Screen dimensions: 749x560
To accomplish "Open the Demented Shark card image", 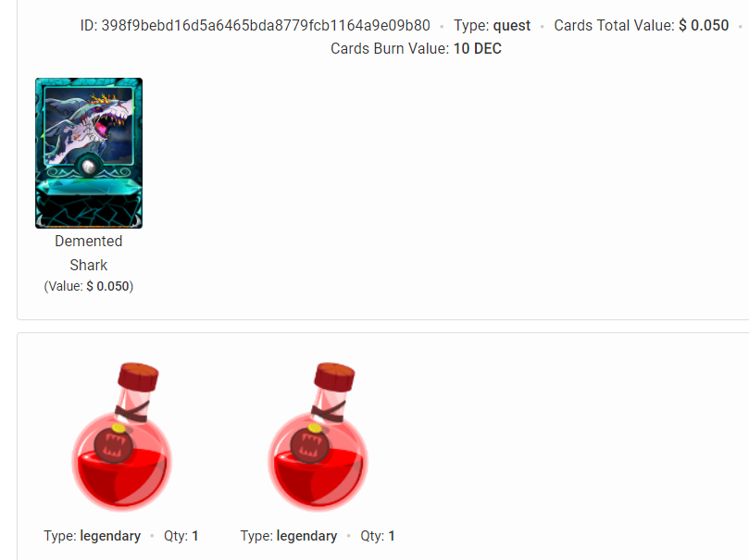I will [x=89, y=154].
